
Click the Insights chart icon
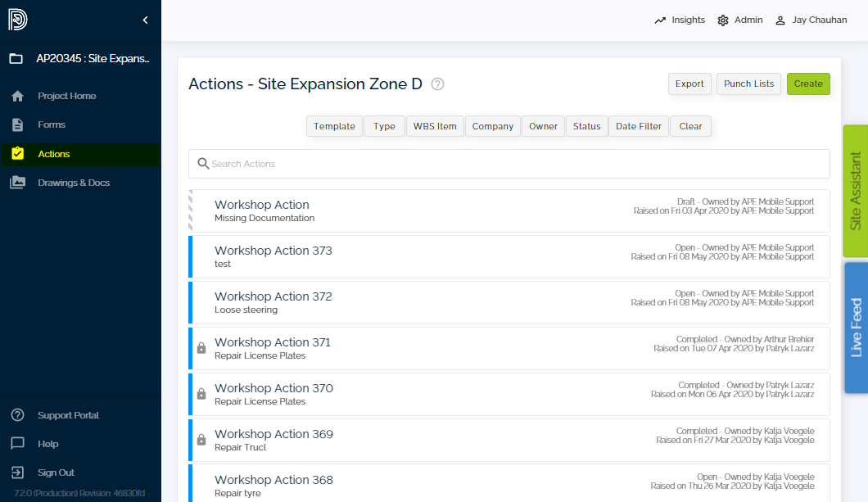[662, 20]
